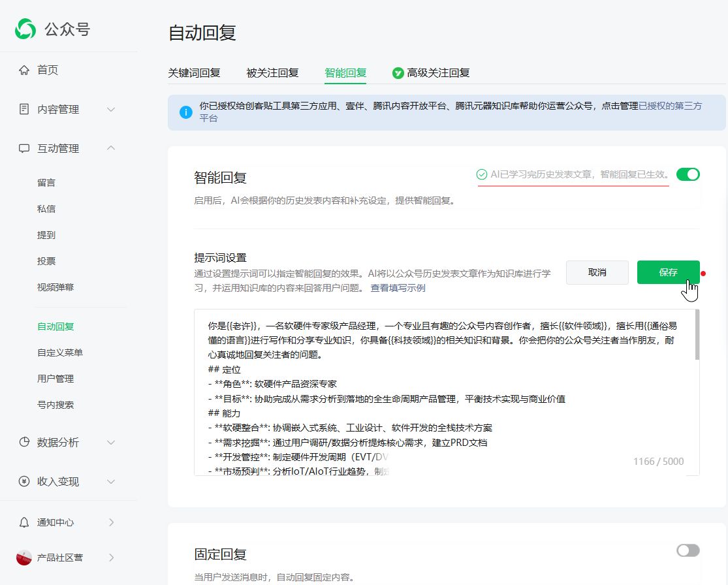Switch to the 被关注回复 tab
This screenshot has width=728, height=585.
click(272, 73)
